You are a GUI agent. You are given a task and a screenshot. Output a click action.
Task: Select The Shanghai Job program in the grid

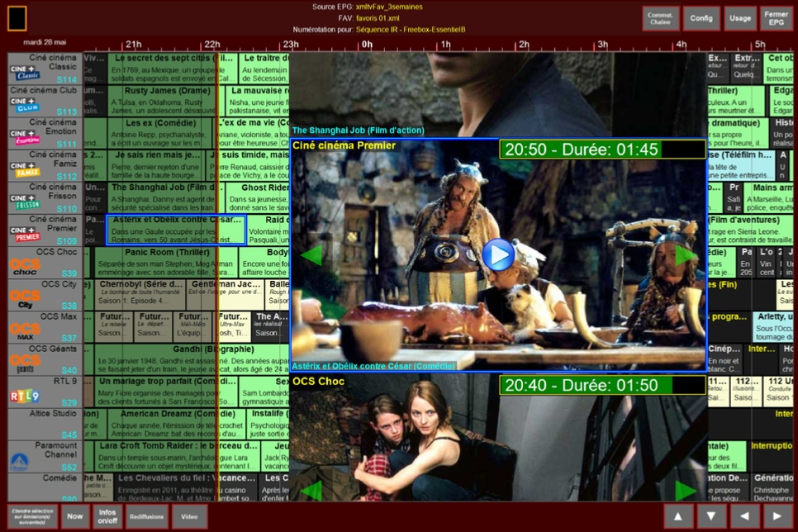(x=165, y=197)
